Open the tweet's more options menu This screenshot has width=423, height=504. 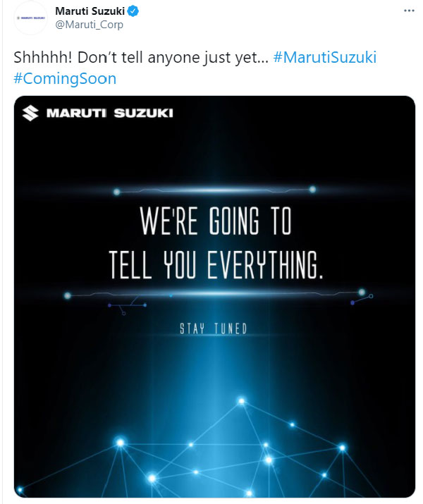click(409, 11)
